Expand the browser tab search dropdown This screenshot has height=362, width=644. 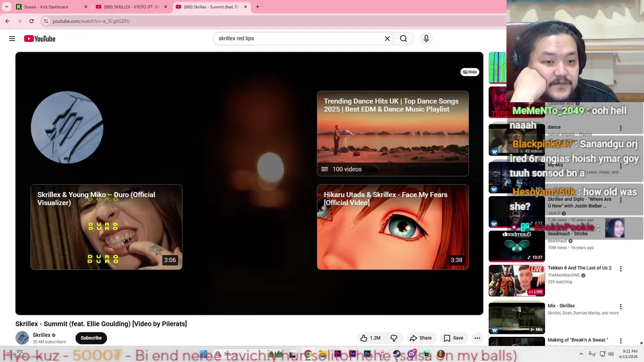tap(7, 7)
